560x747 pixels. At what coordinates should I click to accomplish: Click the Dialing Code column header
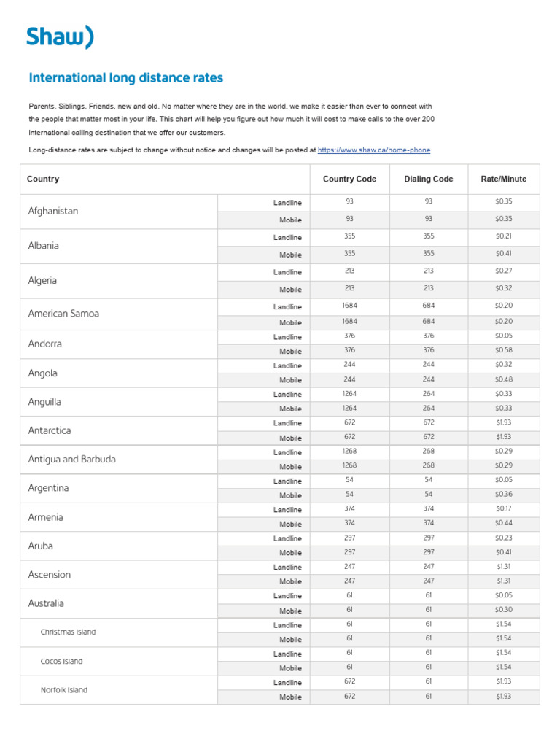pos(428,179)
